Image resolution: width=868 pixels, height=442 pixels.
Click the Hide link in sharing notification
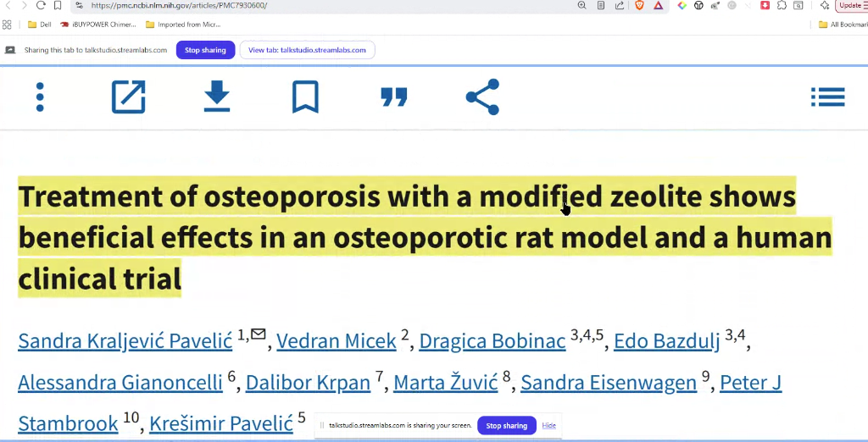[x=549, y=426]
